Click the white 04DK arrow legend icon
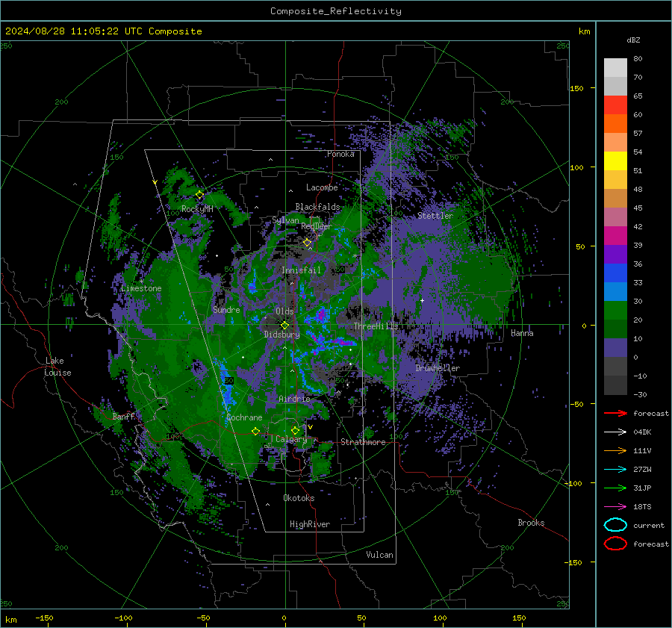 (615, 432)
